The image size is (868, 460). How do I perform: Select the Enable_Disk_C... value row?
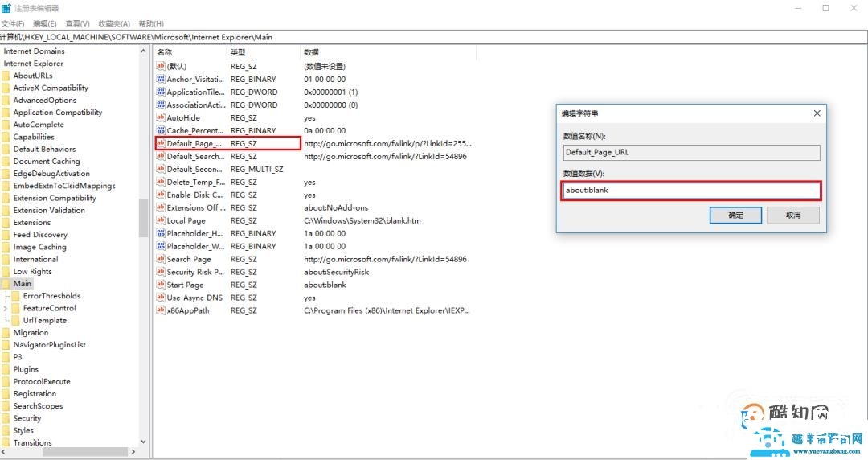tap(314, 195)
